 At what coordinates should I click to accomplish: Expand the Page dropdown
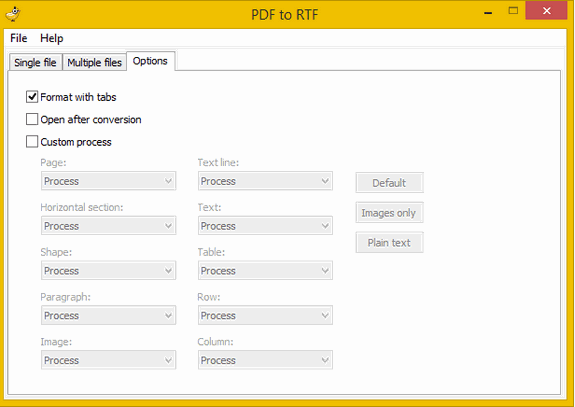pos(109,181)
